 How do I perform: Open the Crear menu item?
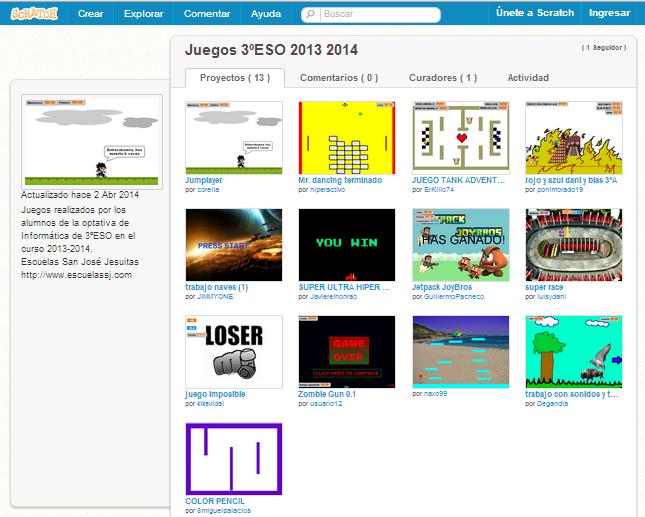(90, 14)
